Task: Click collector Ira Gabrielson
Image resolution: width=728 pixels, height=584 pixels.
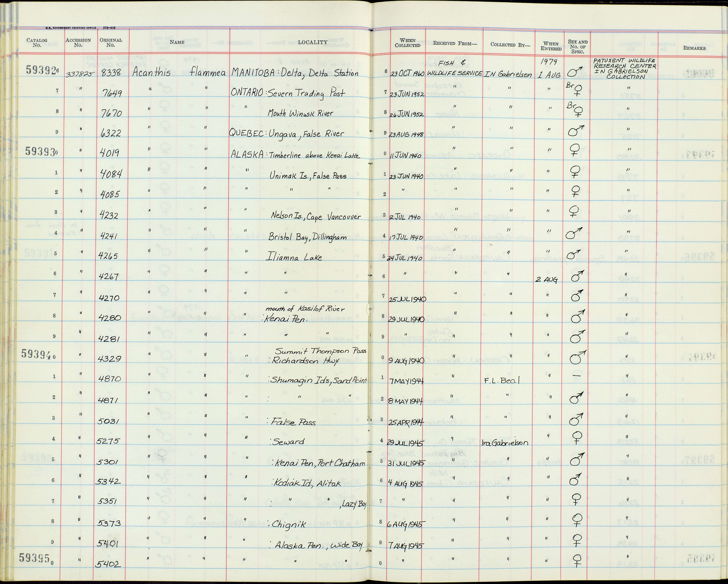Action: [x=505, y=442]
